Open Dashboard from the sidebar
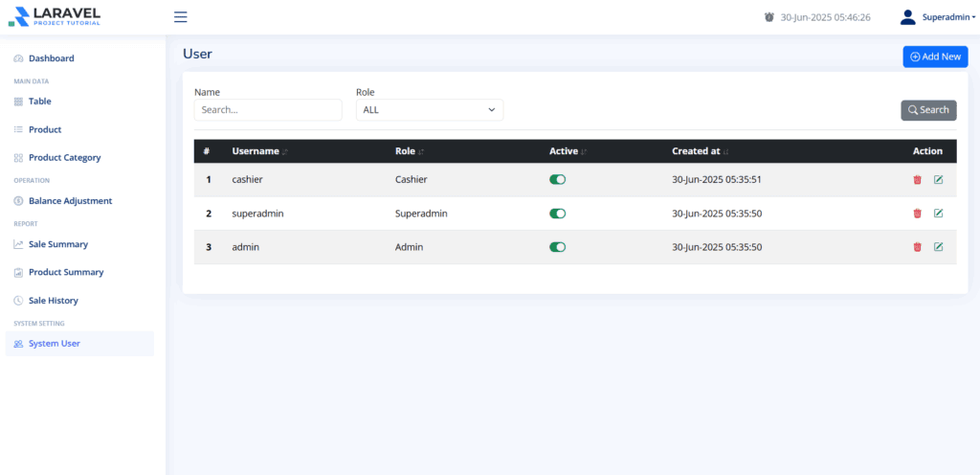980x475 pixels. [51, 58]
